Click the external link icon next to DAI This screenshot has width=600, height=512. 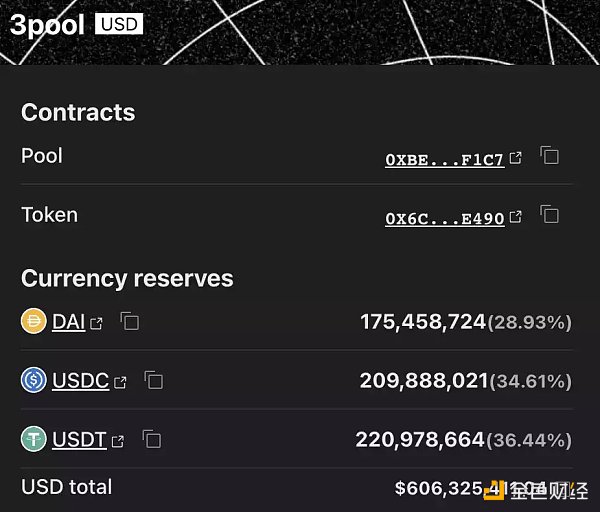[x=97, y=323]
